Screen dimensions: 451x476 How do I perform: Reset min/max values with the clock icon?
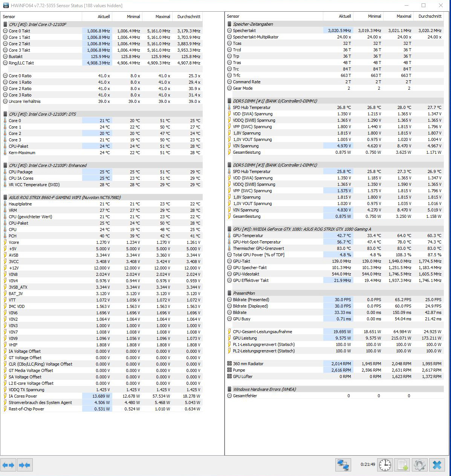[385, 465]
